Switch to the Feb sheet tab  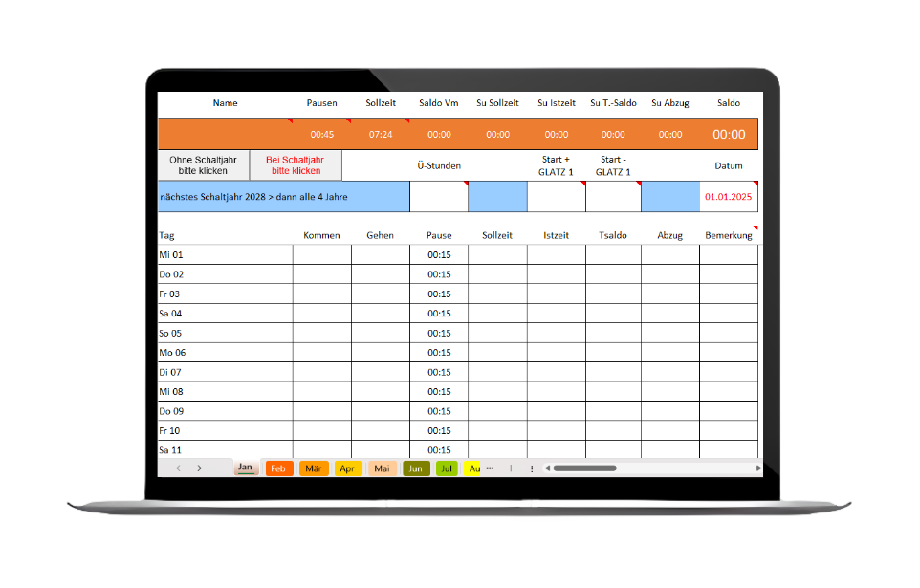click(x=277, y=468)
